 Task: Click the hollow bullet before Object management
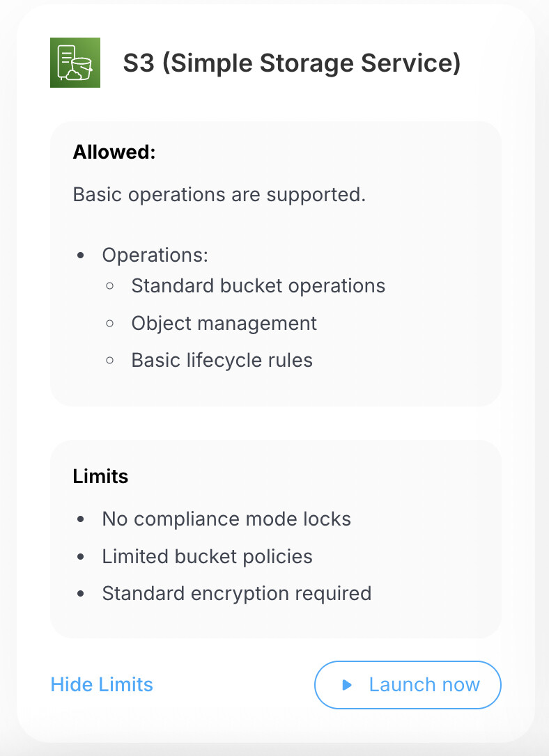(110, 324)
